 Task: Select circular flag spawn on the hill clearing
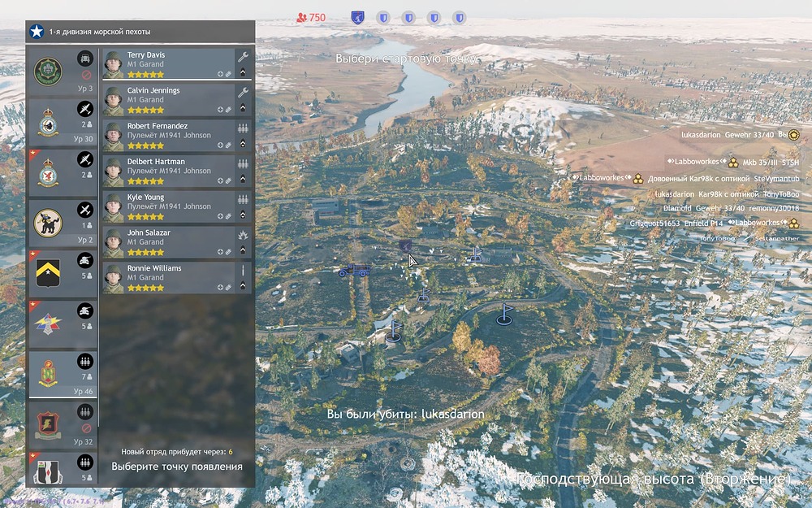click(504, 315)
